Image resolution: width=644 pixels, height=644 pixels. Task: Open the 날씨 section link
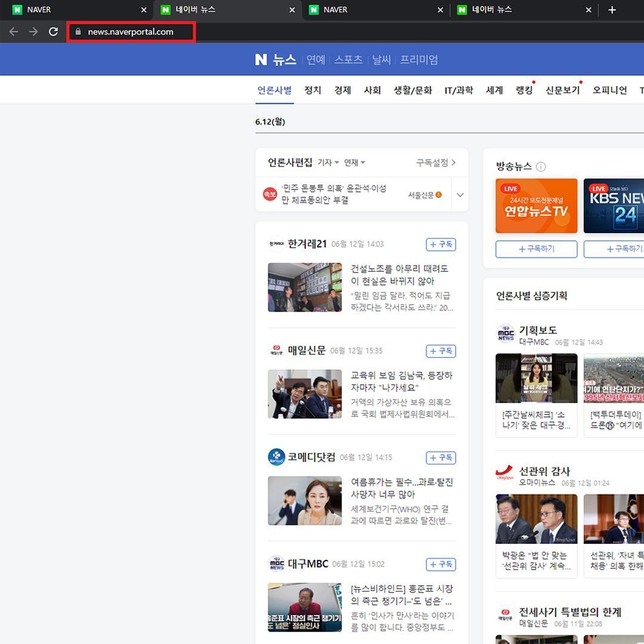click(x=381, y=60)
